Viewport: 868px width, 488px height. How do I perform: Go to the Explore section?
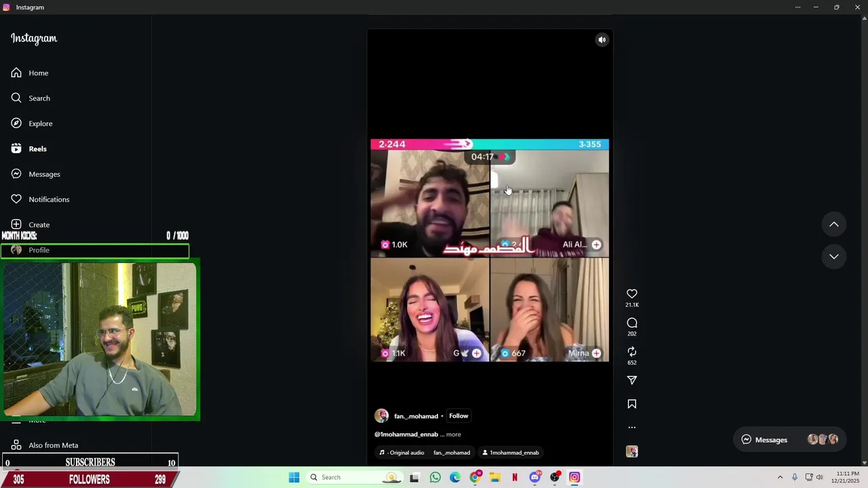tap(32, 123)
